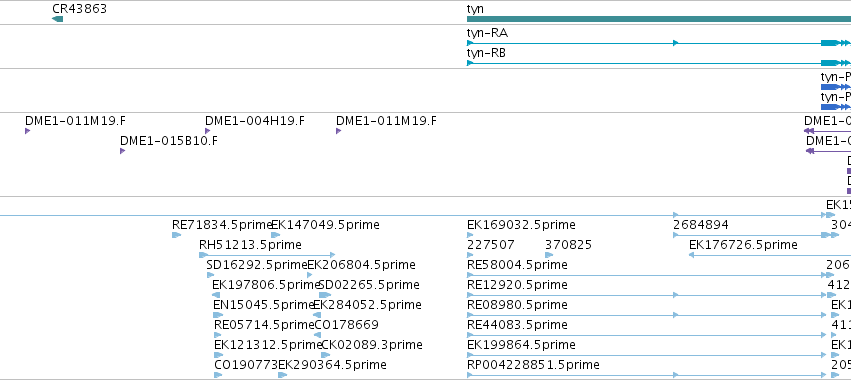Image resolution: width=851 pixels, height=380 pixels.
Task: Select the 370825 feature arrow
Action: coord(549,255)
